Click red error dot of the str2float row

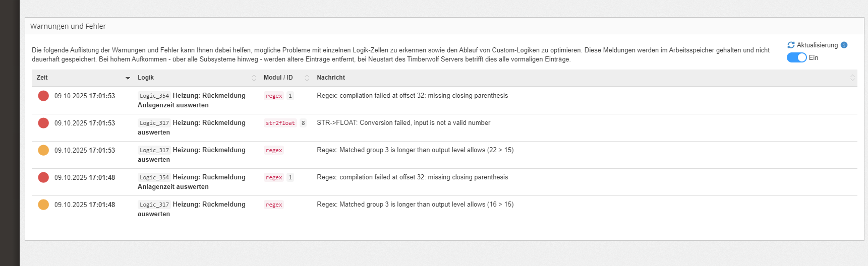click(43, 123)
